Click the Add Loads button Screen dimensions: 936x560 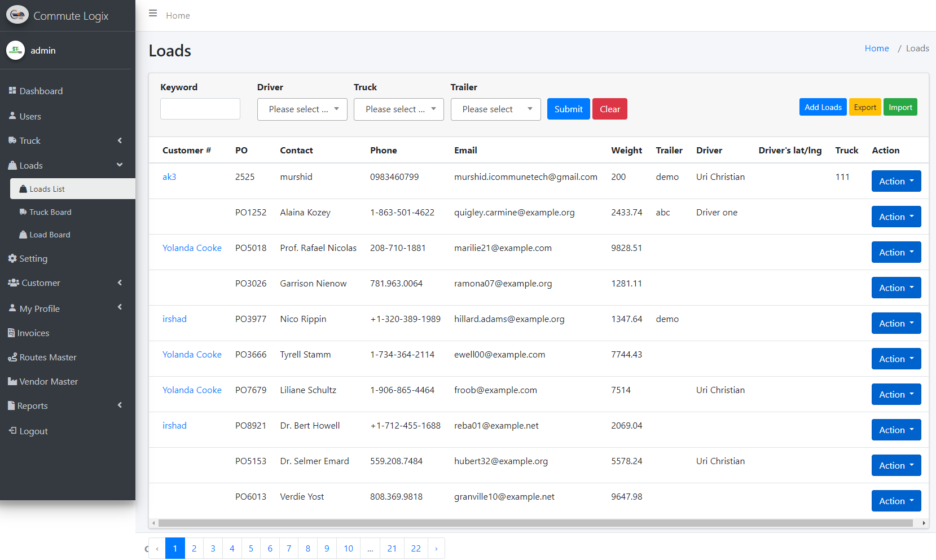[823, 107]
